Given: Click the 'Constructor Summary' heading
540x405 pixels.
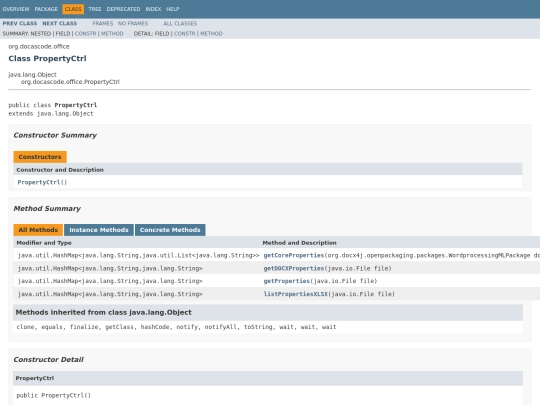Looking at the screenshot, I should 55,135.
